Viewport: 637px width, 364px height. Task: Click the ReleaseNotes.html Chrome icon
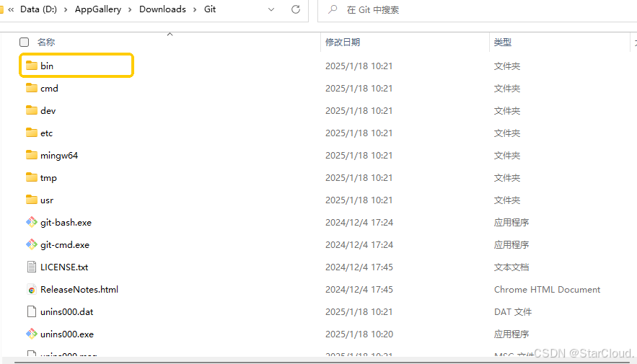coord(31,289)
